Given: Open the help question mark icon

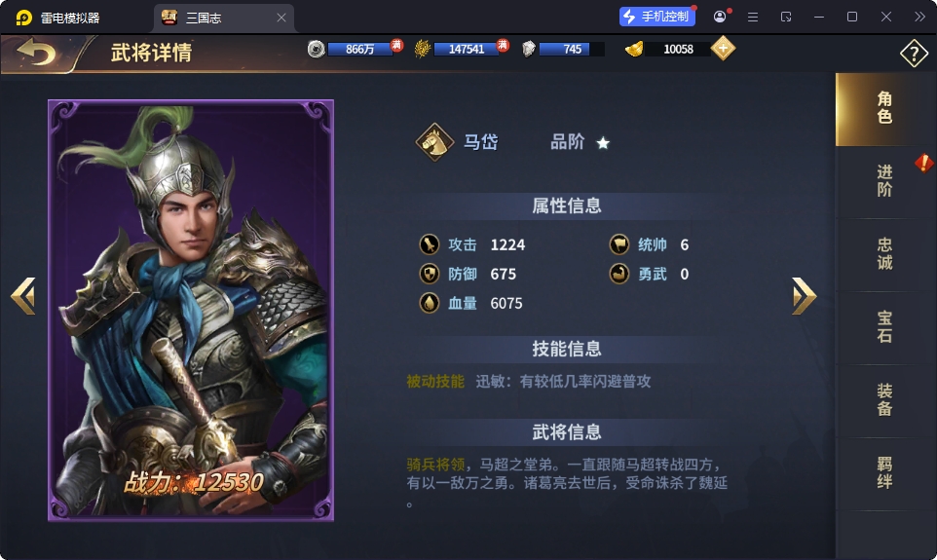Looking at the screenshot, I should 914,54.
